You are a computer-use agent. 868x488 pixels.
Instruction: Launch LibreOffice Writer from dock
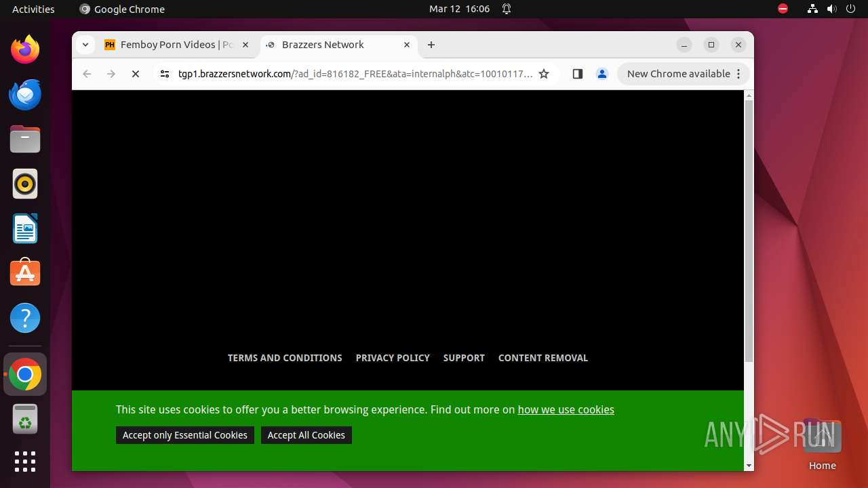25,228
